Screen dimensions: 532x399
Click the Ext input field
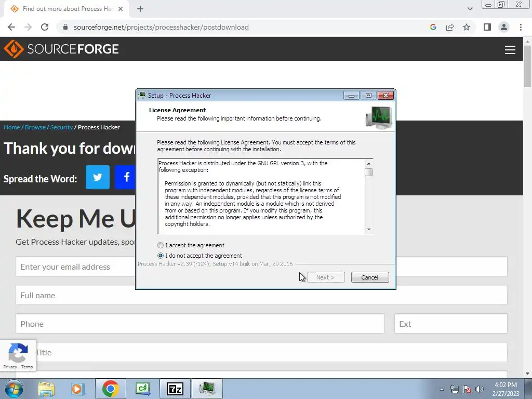(451, 324)
